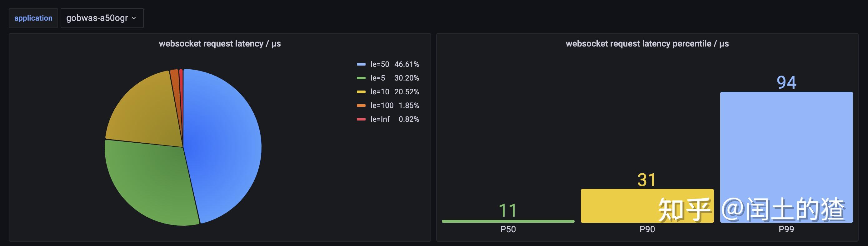The image size is (868, 246).
Task: Click the yellow le=10 legend color swatch
Action: pyautogui.click(x=361, y=92)
